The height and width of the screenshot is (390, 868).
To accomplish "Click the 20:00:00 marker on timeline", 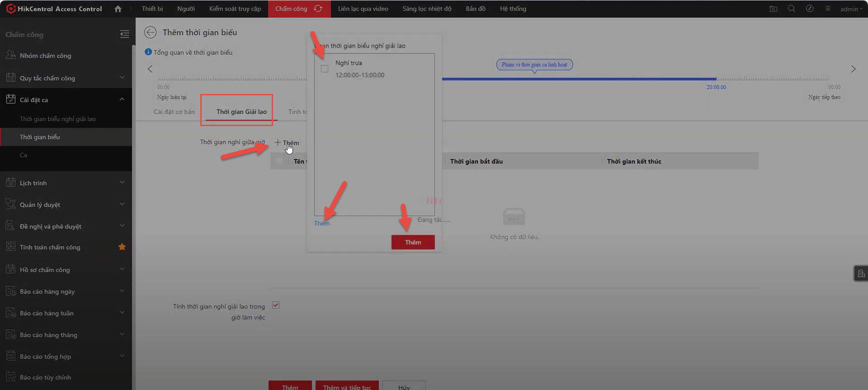I will pos(716,87).
